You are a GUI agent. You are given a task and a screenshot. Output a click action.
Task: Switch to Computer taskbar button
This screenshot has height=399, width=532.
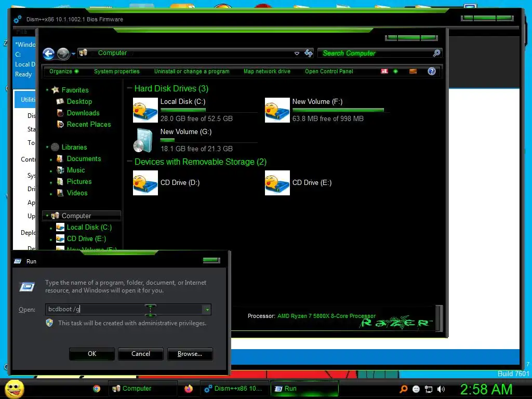click(142, 389)
